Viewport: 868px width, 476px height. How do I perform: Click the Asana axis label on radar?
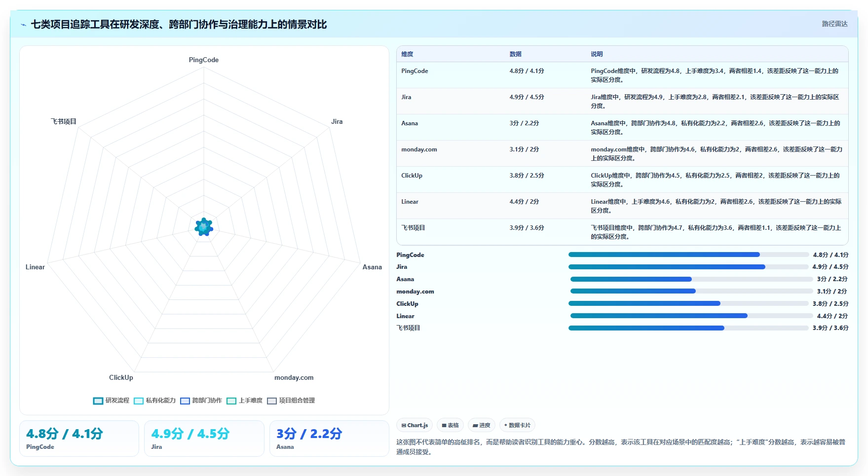tap(372, 267)
